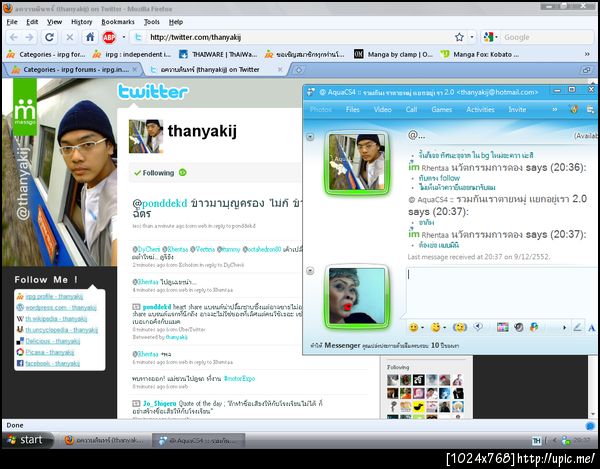Click the Adblock Plus ABP icon
This screenshot has width=600, height=469.
109,37
